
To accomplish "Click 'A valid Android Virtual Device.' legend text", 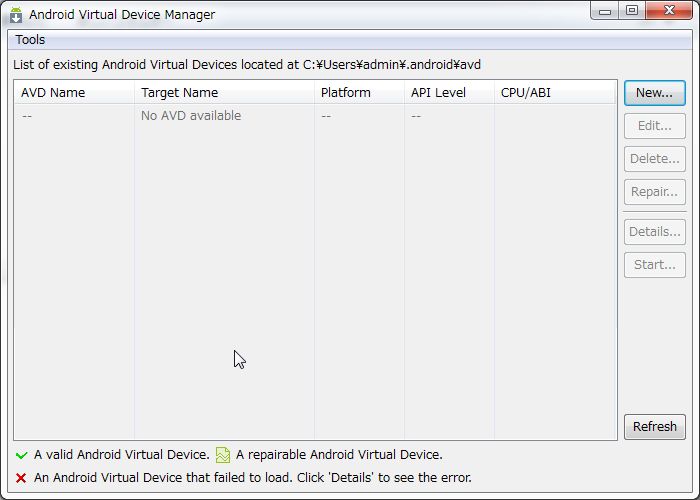I will pyautogui.click(x=121, y=454).
